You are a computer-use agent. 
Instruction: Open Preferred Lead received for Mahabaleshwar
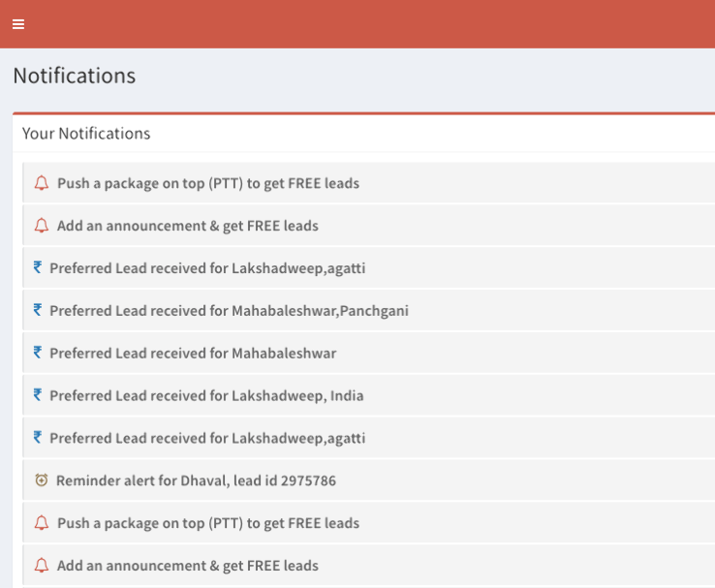369,353
